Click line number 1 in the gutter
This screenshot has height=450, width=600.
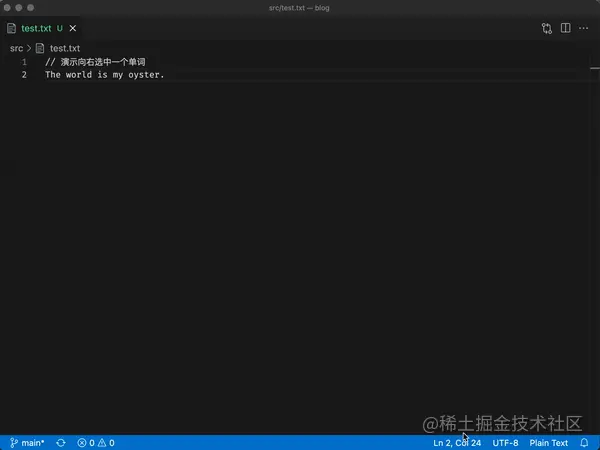[24, 62]
